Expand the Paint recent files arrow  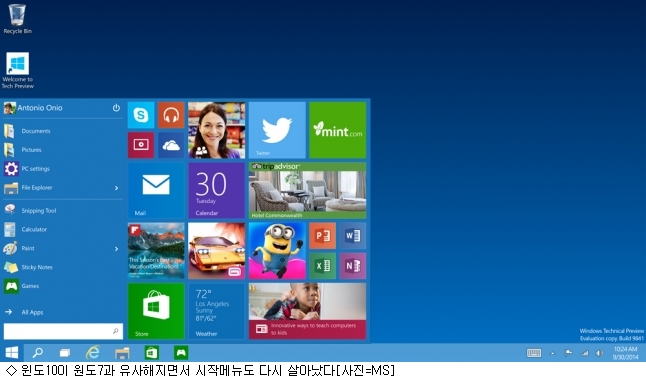pos(116,248)
